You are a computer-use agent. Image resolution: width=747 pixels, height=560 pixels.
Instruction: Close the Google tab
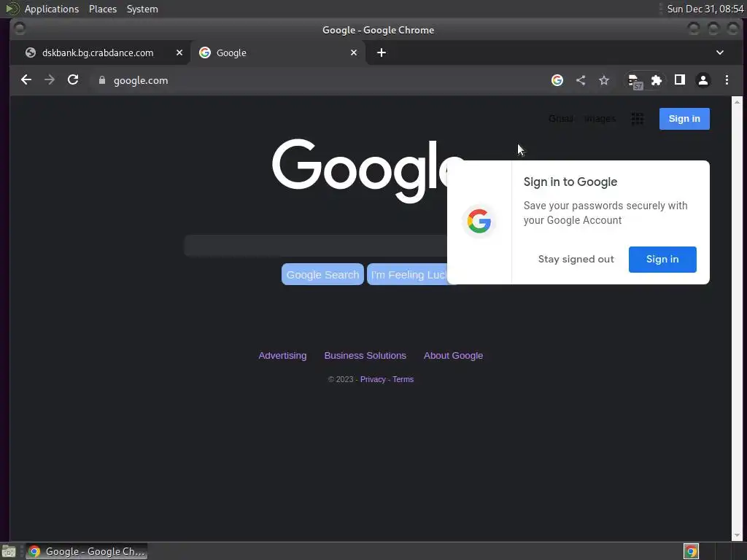point(354,52)
